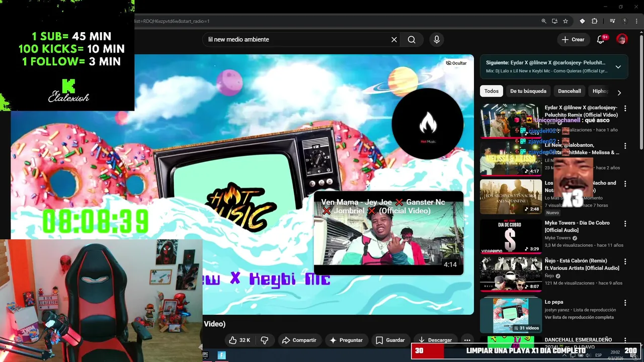Open options for Ñejo Está Cabrón video

[625, 261]
